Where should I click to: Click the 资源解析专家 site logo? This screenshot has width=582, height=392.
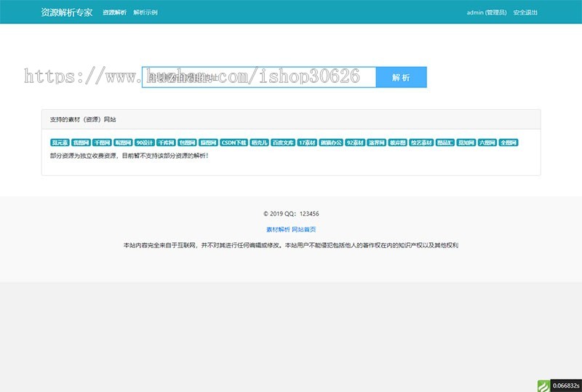point(67,12)
